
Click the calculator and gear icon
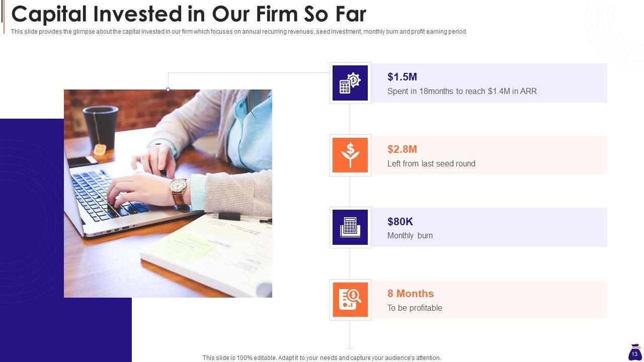(350, 83)
